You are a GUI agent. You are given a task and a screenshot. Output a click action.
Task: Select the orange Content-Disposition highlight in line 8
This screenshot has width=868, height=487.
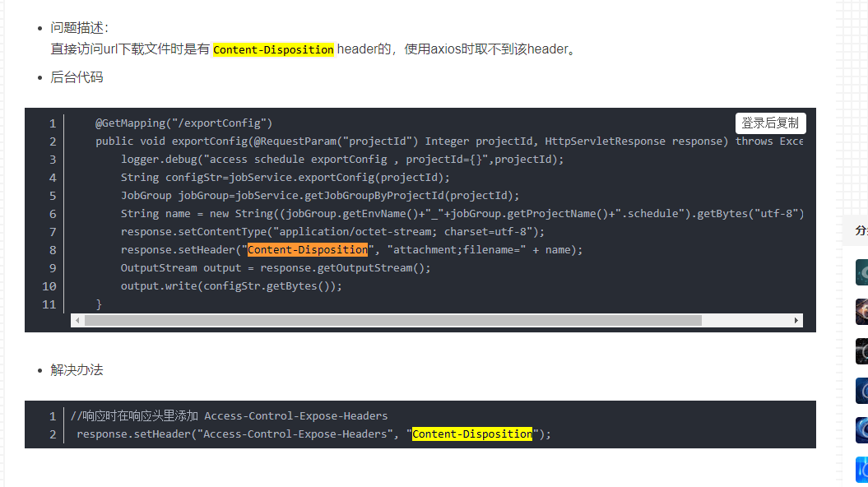(307, 249)
